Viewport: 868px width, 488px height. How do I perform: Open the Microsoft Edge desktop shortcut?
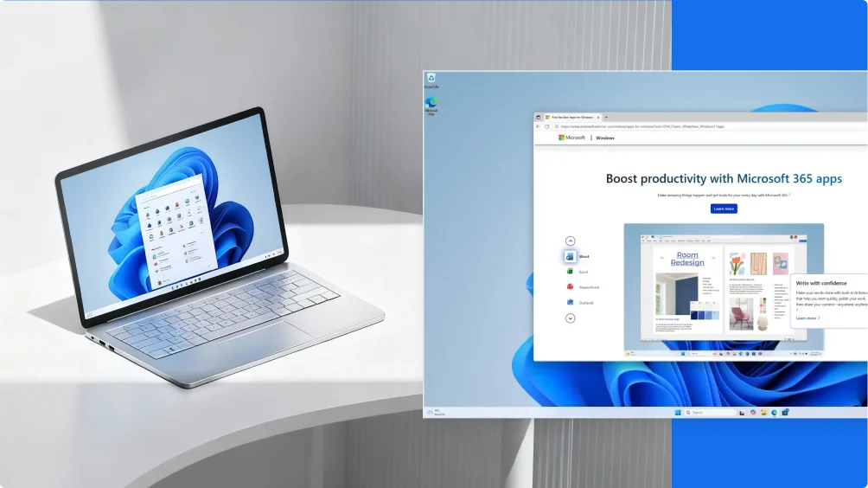pos(431,106)
